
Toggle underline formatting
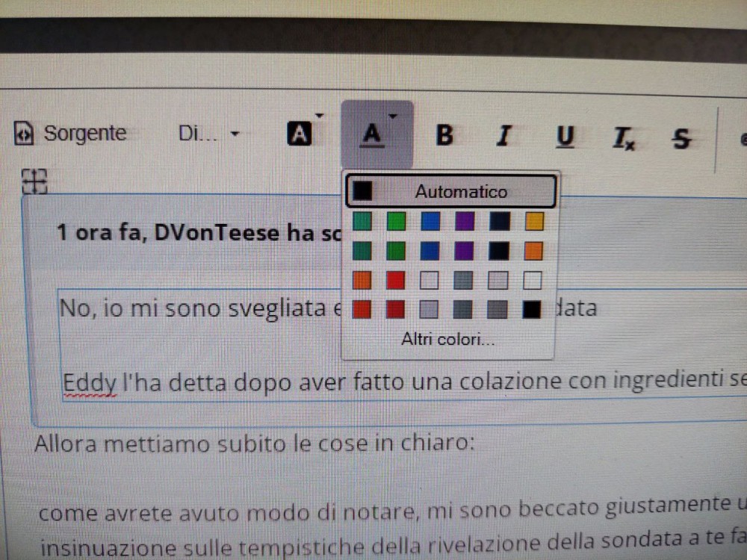pyautogui.click(x=565, y=137)
